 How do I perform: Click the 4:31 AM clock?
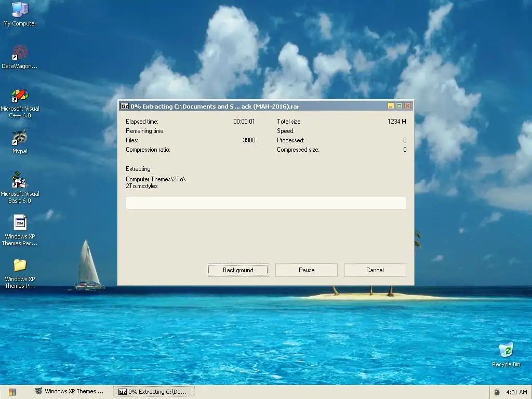(516, 392)
